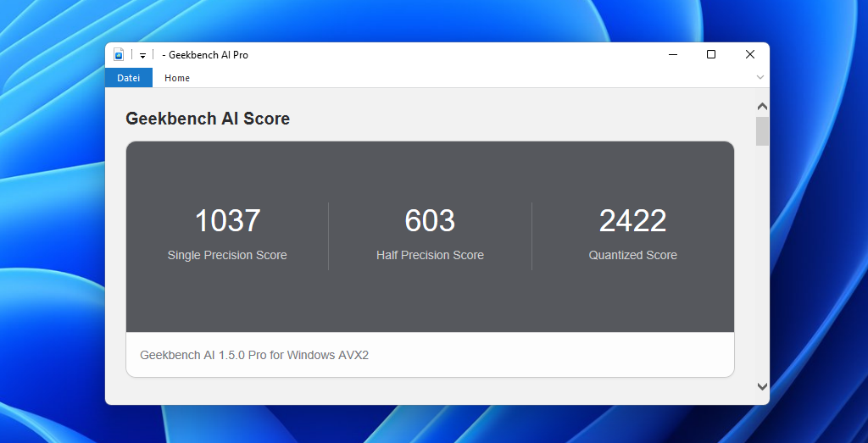Open the quick access toolbar customize arrow
Screen dimensions: 868x443
[x=142, y=55]
